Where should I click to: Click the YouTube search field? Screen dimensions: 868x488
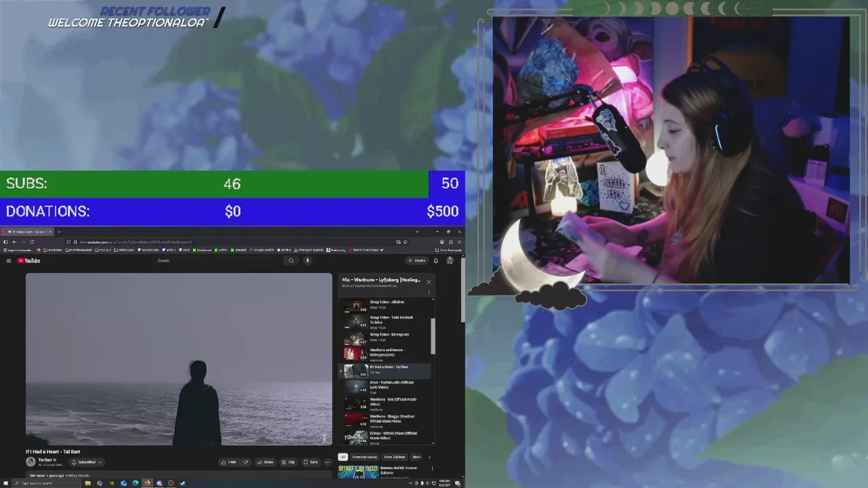[217, 261]
